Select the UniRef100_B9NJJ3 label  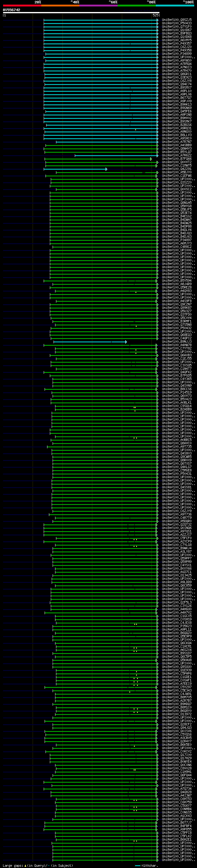click(177, 342)
